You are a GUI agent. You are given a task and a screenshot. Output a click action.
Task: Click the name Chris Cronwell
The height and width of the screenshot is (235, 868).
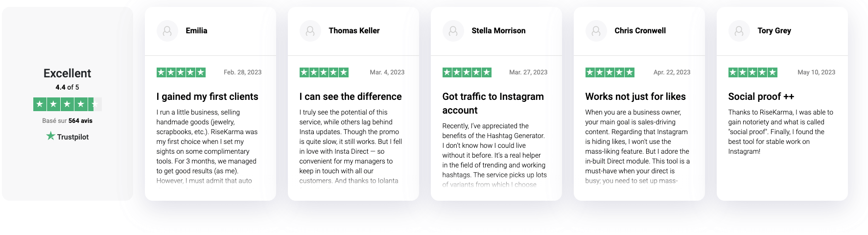pyautogui.click(x=640, y=30)
